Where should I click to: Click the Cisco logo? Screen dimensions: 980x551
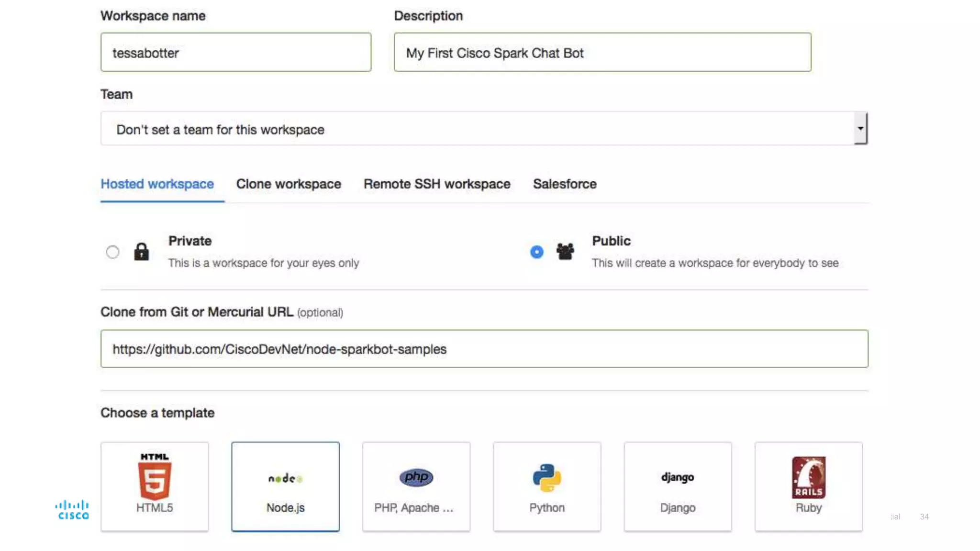[x=73, y=510]
